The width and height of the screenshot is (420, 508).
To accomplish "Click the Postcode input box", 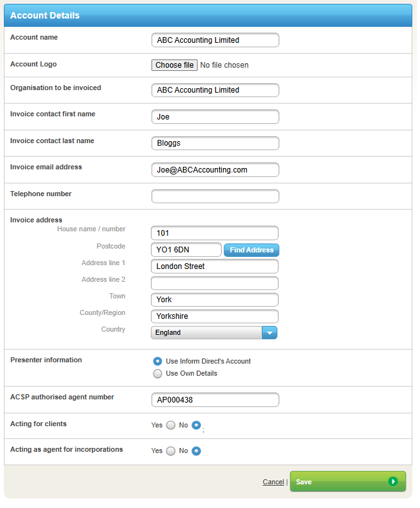I will [x=186, y=250].
